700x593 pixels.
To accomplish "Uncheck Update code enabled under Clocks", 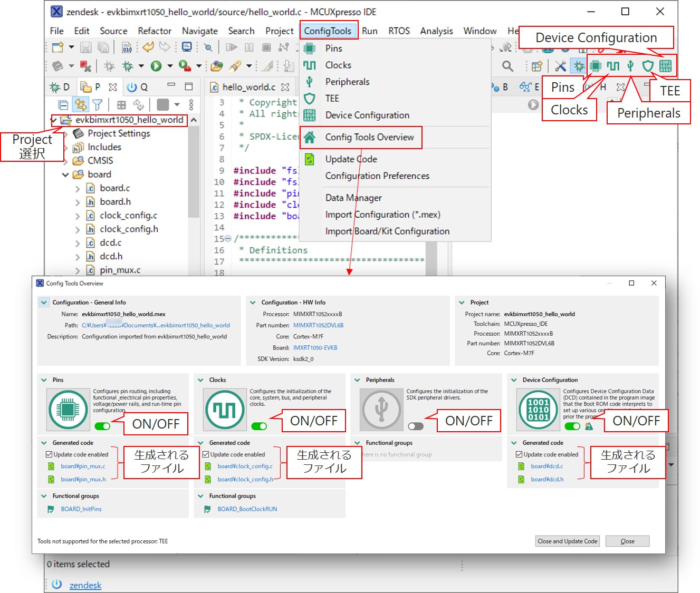I will (x=206, y=454).
